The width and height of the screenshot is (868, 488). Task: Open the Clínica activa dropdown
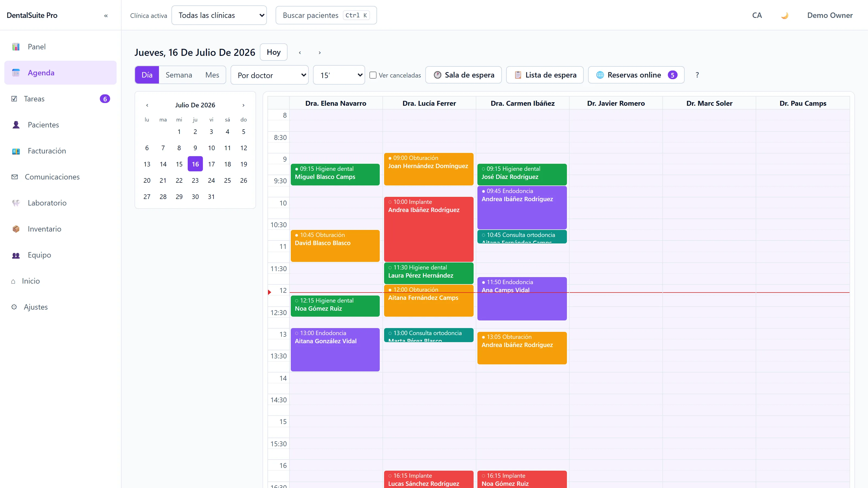219,15
